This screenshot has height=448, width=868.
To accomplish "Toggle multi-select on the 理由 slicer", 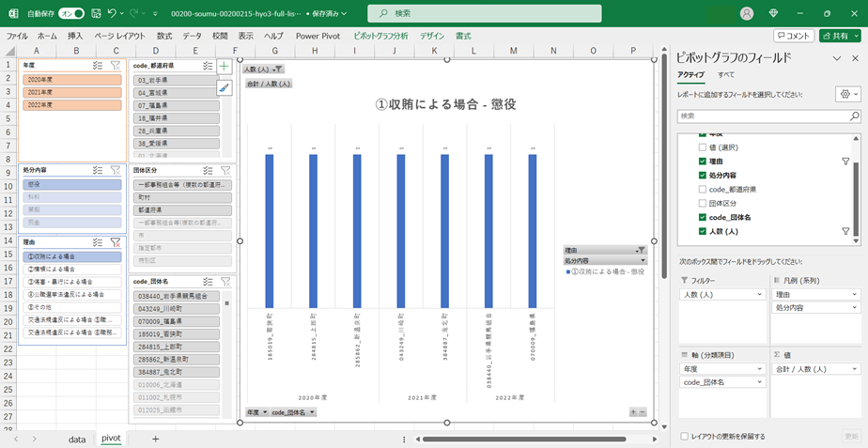I will (x=98, y=241).
